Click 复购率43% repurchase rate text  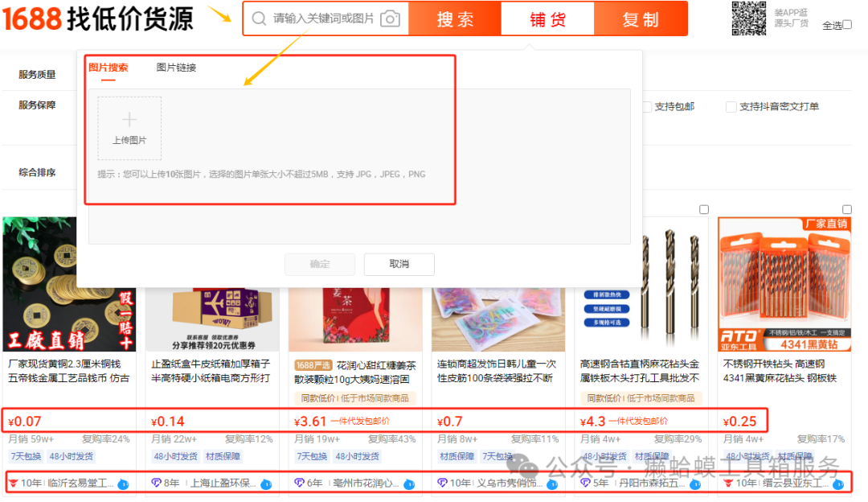(392, 438)
